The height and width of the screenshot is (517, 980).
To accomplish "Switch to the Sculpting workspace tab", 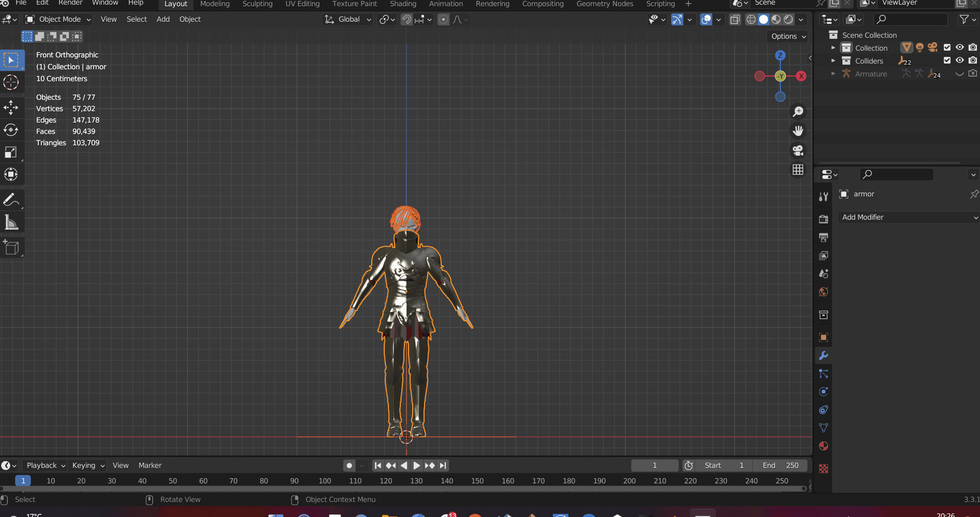I will pos(257,4).
